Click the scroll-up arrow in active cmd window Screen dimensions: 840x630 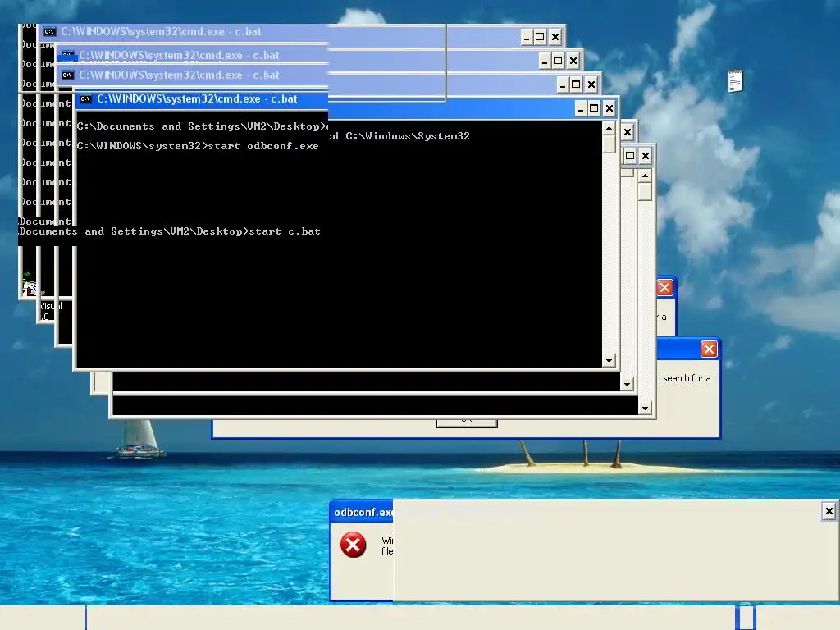pyautogui.click(x=609, y=129)
